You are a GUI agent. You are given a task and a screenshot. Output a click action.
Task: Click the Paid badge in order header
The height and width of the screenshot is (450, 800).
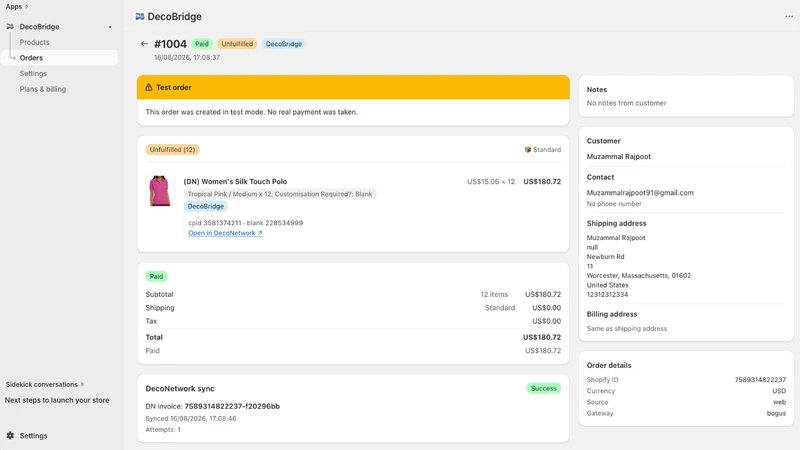[x=202, y=44]
